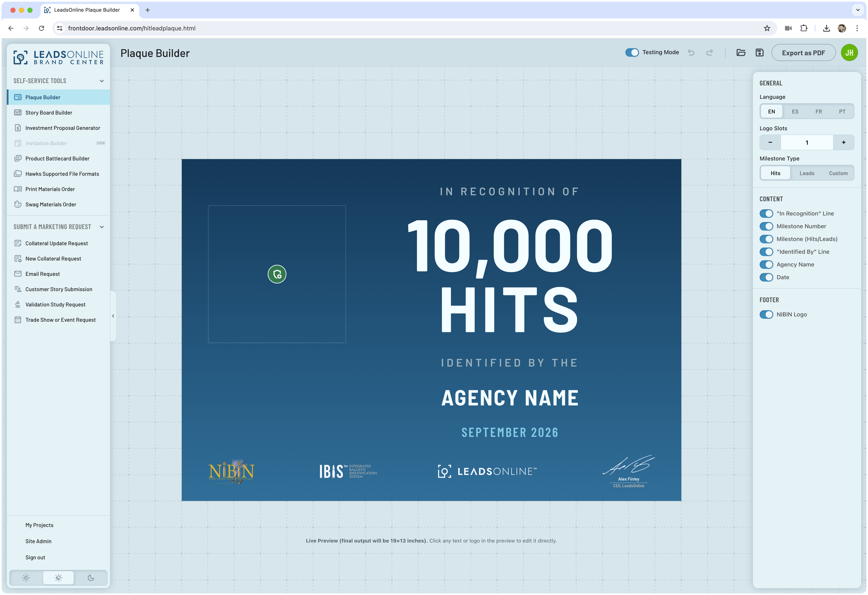Click the Story Board Builder icon
This screenshot has height=595, width=868.
click(18, 112)
